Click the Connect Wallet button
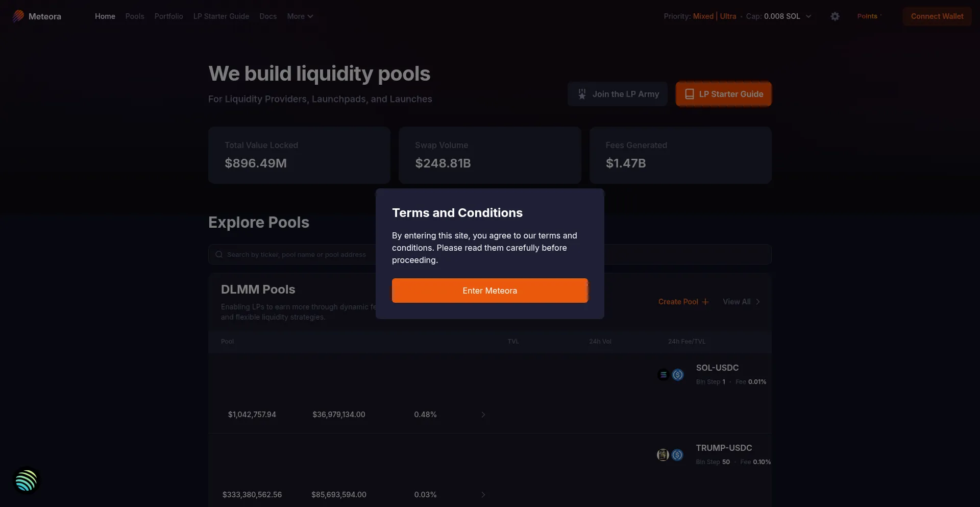 point(937,16)
